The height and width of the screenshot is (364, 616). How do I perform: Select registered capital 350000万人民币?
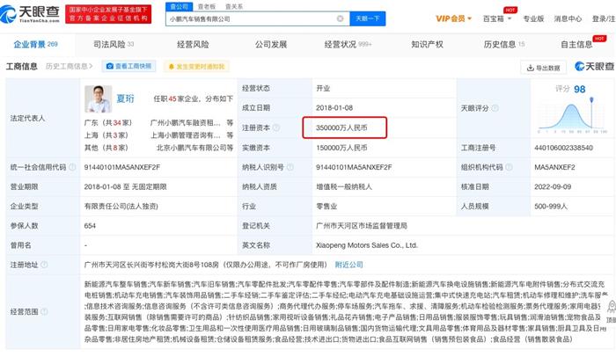tap(341, 127)
